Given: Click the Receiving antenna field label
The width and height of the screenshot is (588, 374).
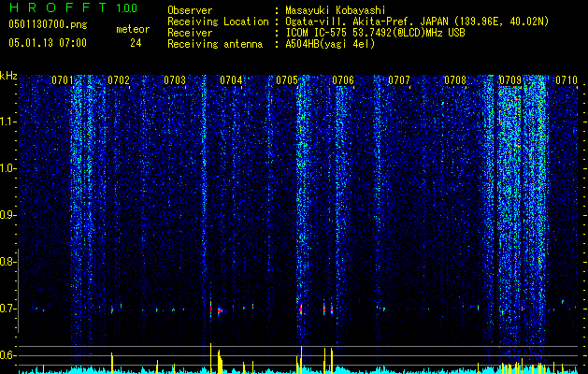Looking at the screenshot, I should pyautogui.click(x=215, y=44).
